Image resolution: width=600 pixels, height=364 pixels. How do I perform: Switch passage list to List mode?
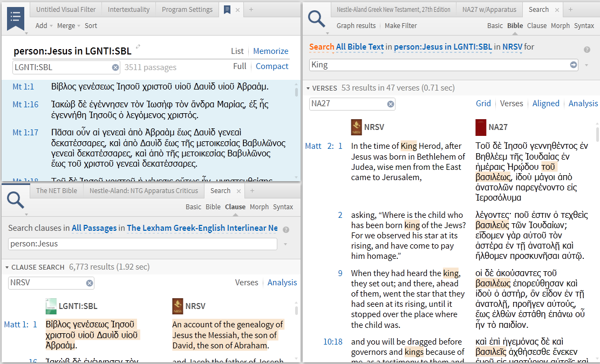pos(237,51)
